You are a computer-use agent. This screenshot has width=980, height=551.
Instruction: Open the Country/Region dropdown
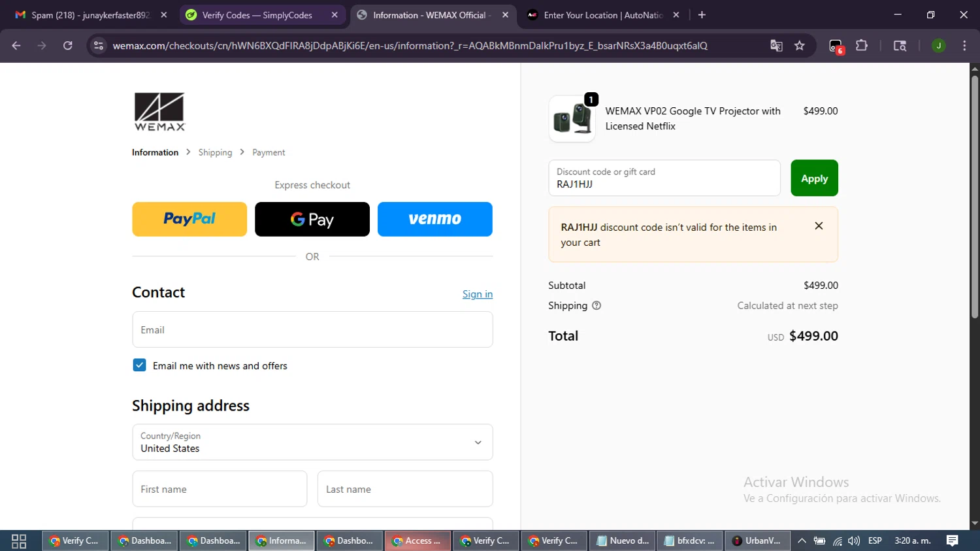point(312,442)
